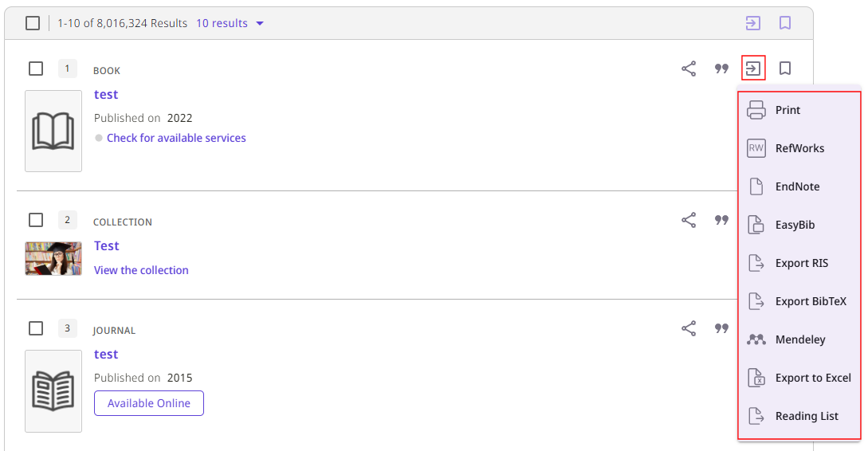Click the journal thumbnail of result 3
868x451 pixels.
click(x=53, y=390)
